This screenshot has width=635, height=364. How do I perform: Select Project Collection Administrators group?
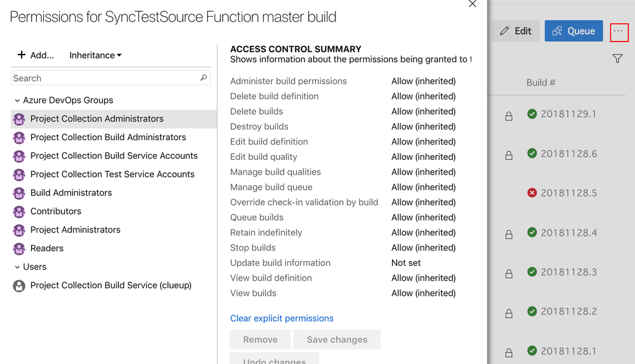pos(114,119)
